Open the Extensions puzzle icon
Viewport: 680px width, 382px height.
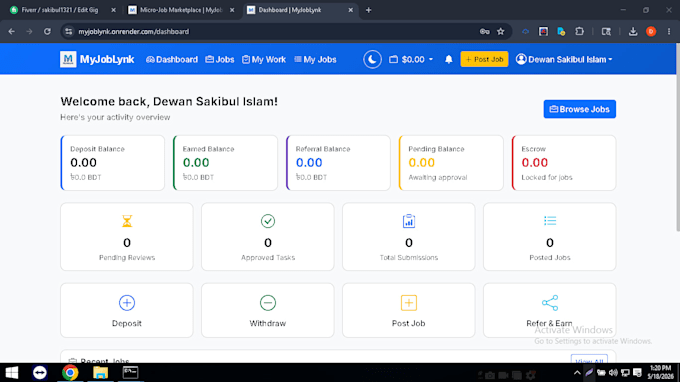[579, 31]
